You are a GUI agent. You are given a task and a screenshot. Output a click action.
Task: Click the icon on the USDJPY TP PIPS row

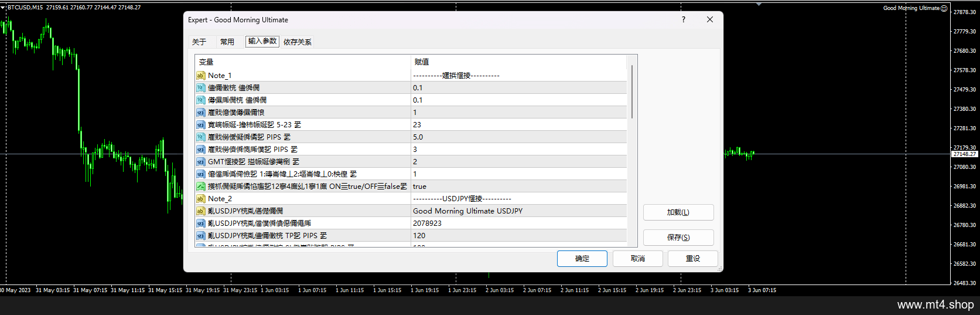point(200,235)
